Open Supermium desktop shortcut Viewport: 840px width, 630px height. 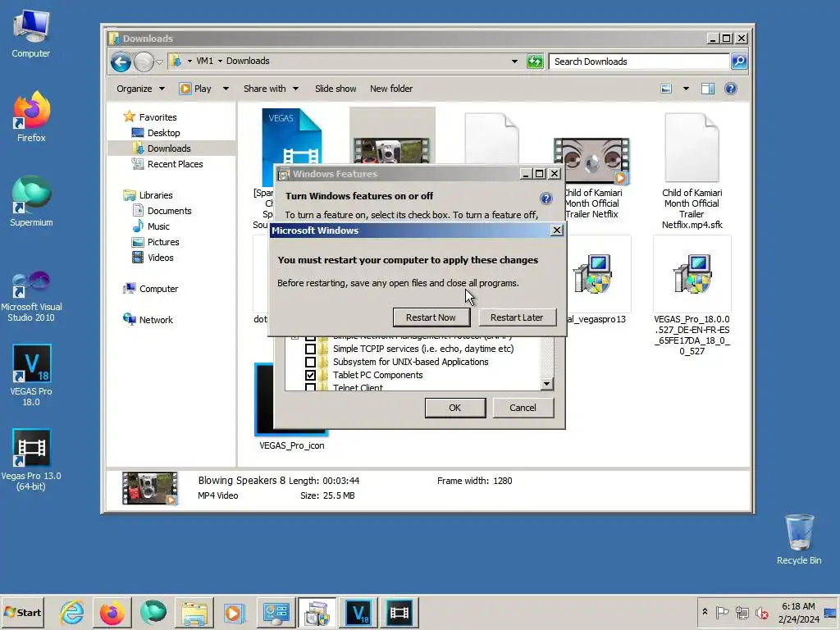point(31,201)
